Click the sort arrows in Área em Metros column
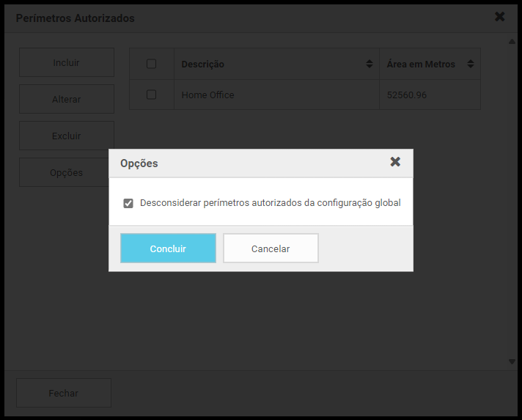This screenshot has width=522, height=420. (471, 65)
